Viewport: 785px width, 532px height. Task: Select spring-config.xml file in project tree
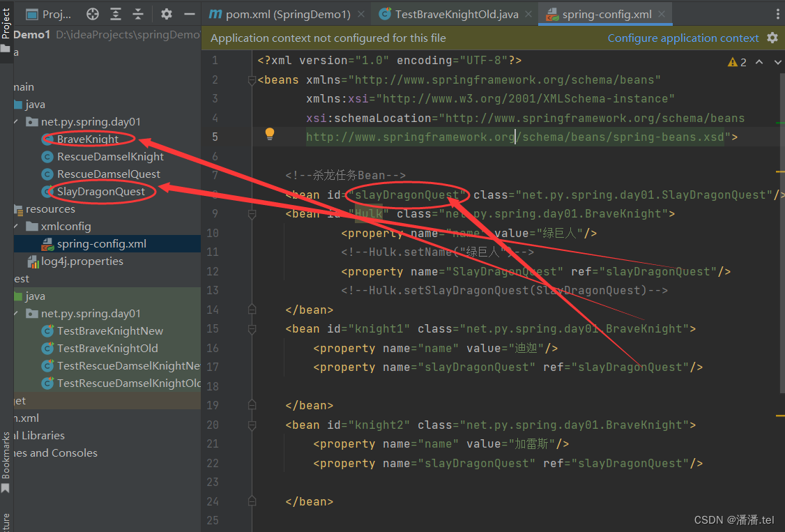click(x=107, y=244)
